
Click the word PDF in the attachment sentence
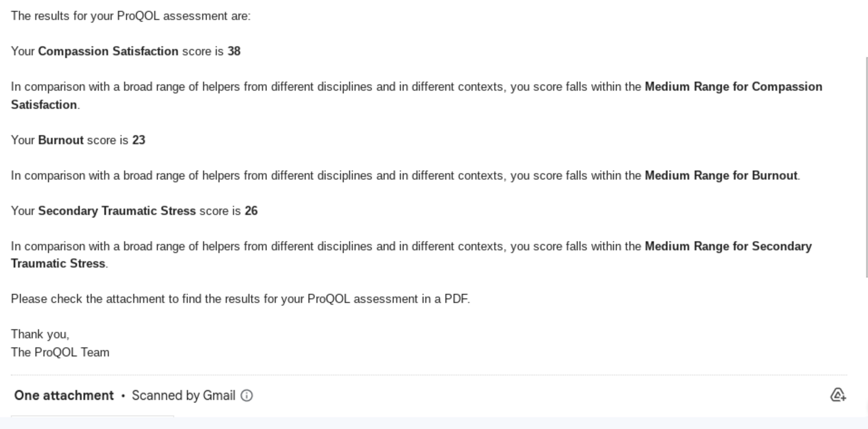pyautogui.click(x=456, y=299)
